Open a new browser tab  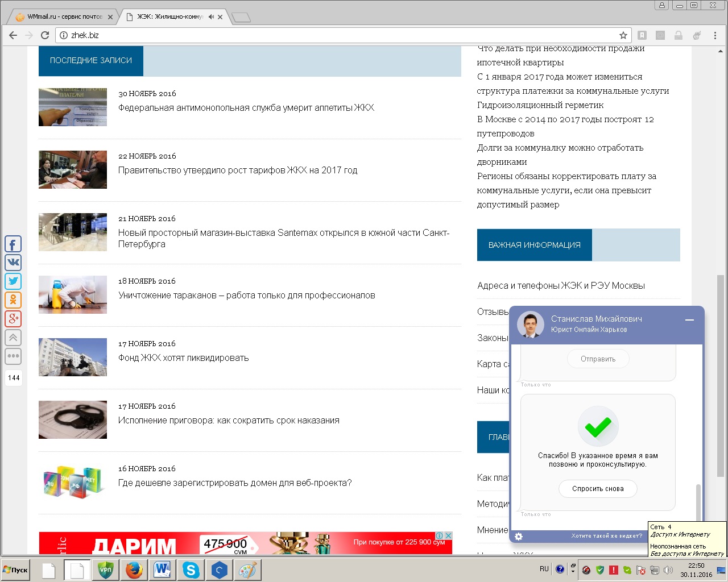click(242, 18)
